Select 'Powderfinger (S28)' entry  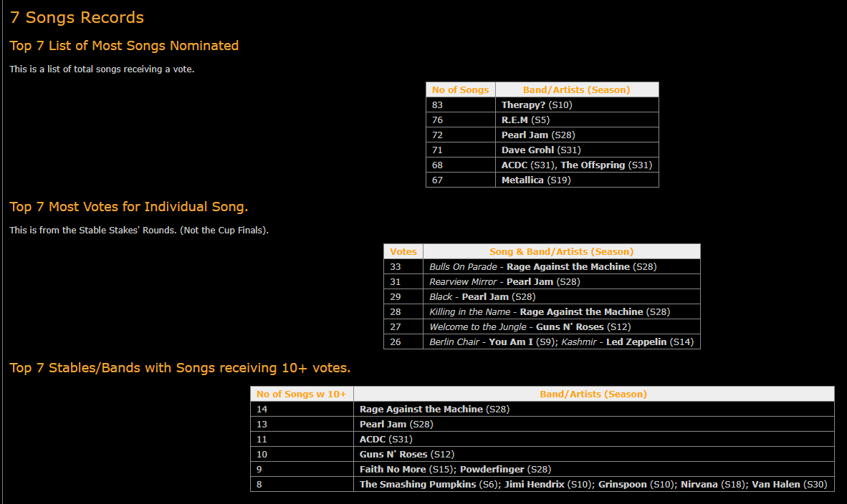pyautogui.click(x=506, y=470)
